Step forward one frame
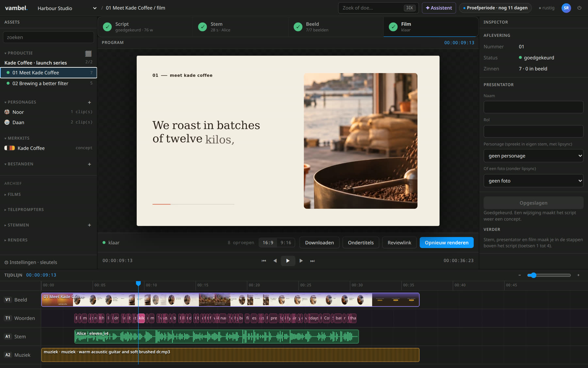Screen dimensions: 588x368 point(301,261)
